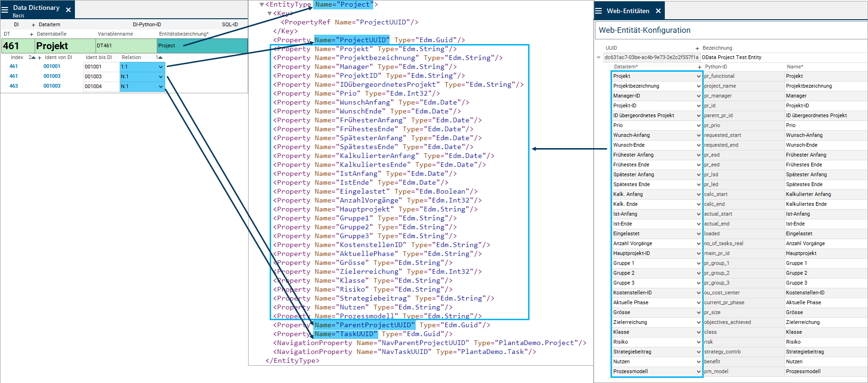The height and width of the screenshot is (383, 868).
Task: Open the Web-Entitäten hamburger menu
Action: tap(598, 11)
